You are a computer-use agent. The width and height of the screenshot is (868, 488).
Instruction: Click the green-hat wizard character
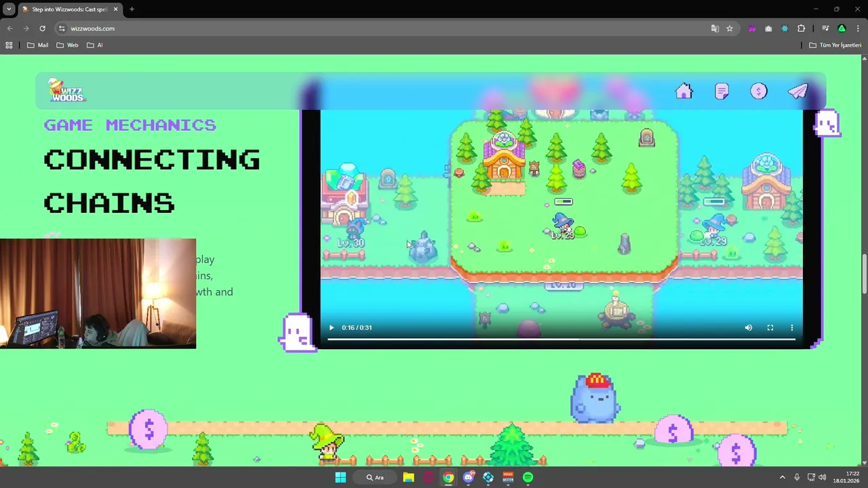(x=327, y=441)
